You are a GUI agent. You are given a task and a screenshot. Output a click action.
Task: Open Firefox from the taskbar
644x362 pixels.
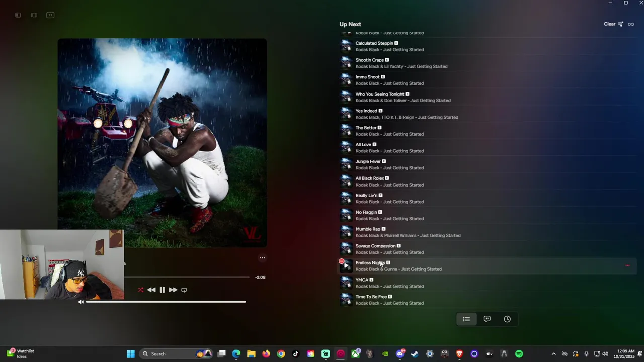click(266, 354)
